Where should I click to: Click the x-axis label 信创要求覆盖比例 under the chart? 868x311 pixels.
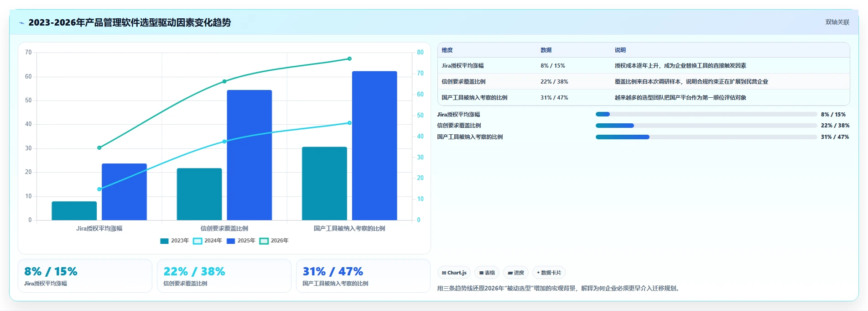click(x=224, y=228)
